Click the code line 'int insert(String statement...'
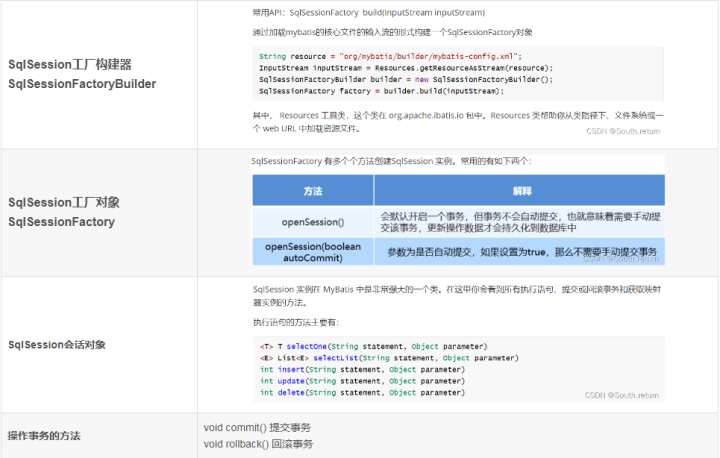Viewport: 720px width, 458px height. pyautogui.click(x=362, y=369)
